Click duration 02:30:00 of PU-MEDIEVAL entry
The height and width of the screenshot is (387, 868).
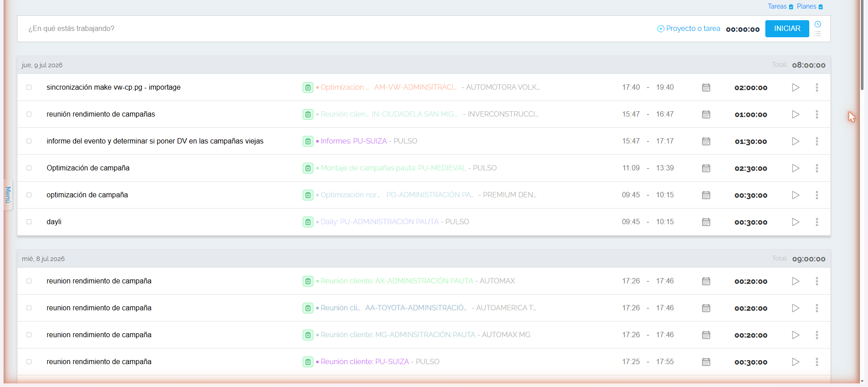pyautogui.click(x=751, y=169)
